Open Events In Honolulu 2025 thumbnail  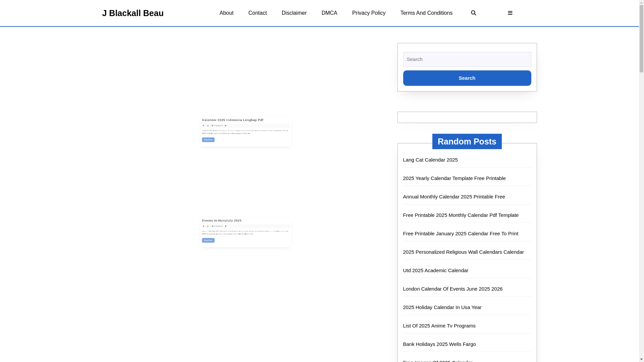(246, 232)
